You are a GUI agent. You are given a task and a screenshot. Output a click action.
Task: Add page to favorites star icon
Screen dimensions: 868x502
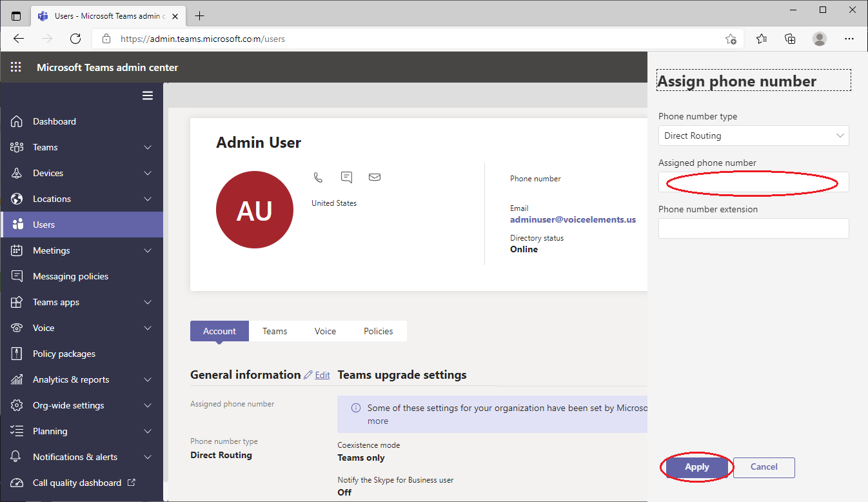tap(731, 39)
